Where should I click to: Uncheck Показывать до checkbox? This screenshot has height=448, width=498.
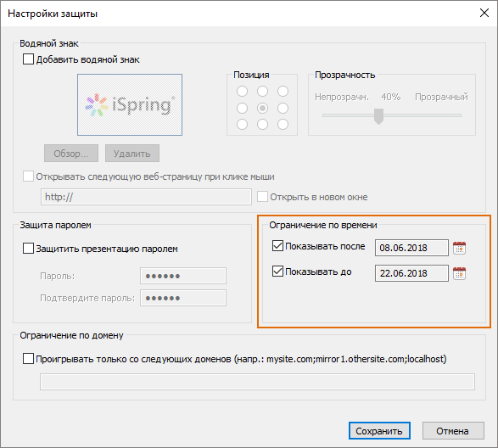coord(277,272)
